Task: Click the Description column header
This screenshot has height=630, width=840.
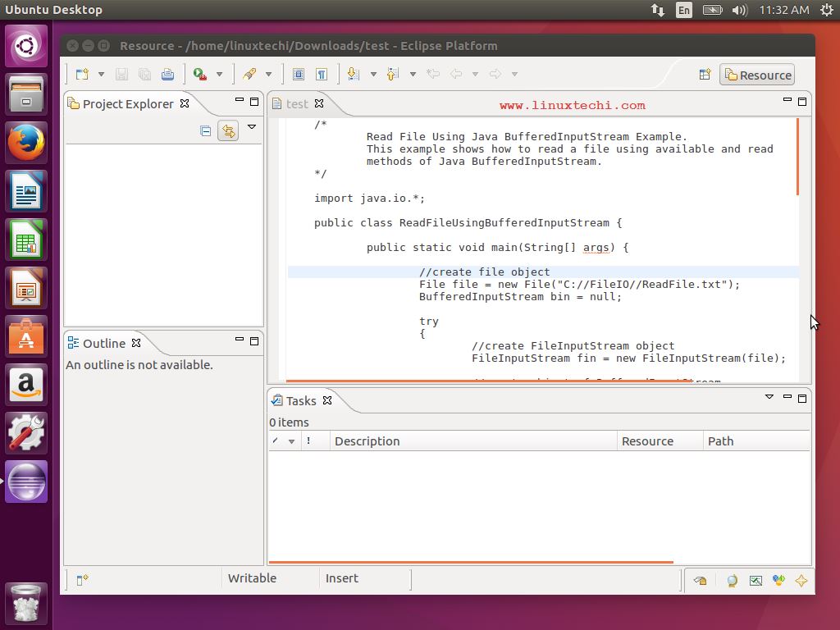Action: [x=367, y=441]
